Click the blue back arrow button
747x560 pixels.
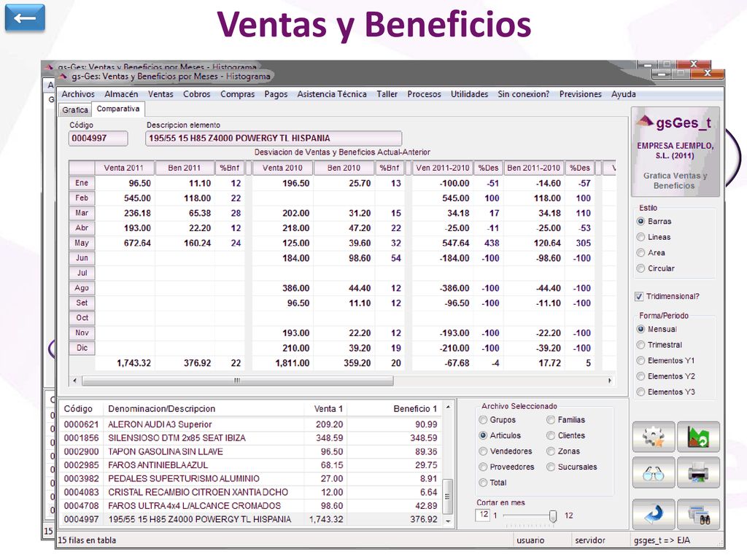pyautogui.click(x=25, y=18)
